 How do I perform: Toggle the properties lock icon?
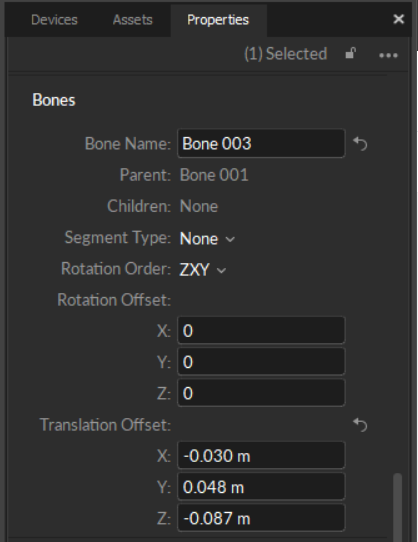point(351,54)
